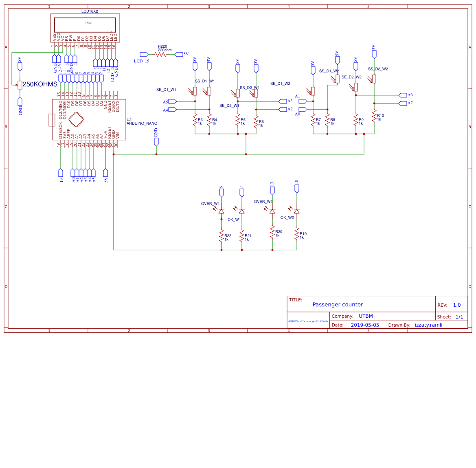Select resistor R9 symbol
476x468 pixels.
tap(356, 121)
